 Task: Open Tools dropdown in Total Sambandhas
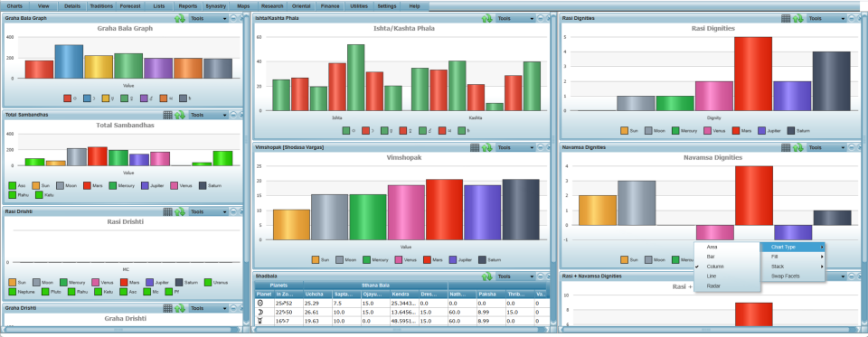[208, 115]
